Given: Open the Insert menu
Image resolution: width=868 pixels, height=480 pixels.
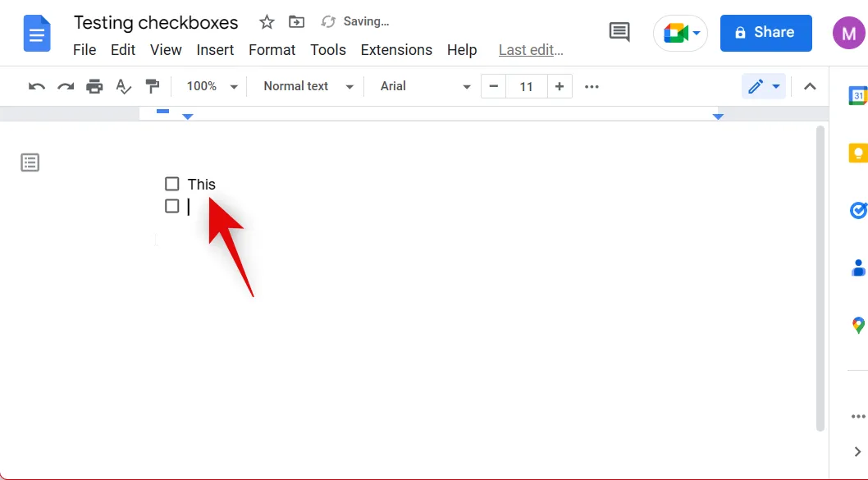Looking at the screenshot, I should tap(215, 50).
